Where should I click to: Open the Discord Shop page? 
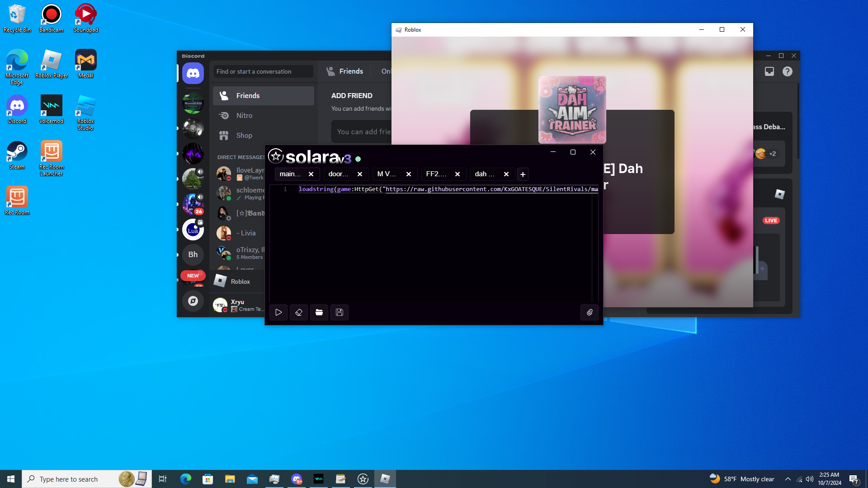[x=244, y=136]
